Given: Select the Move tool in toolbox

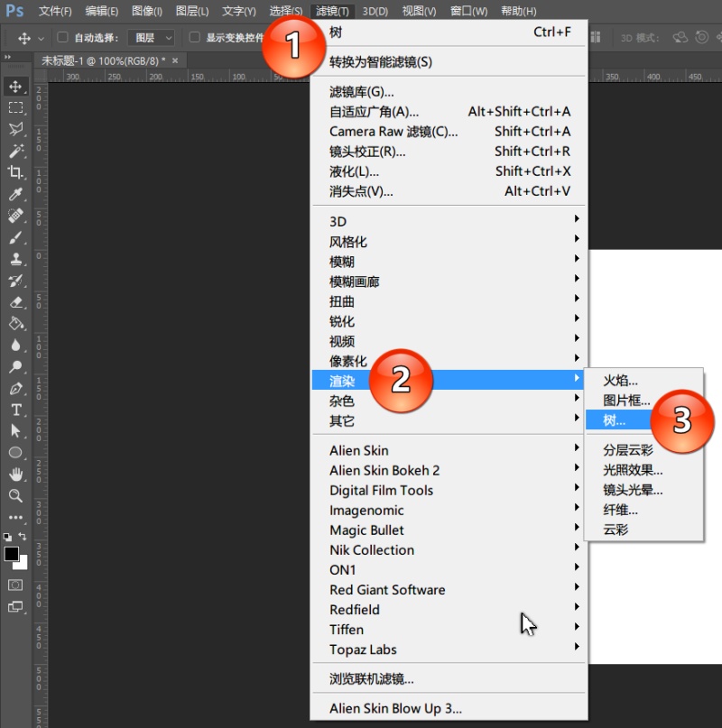Looking at the screenshot, I should coord(15,87).
